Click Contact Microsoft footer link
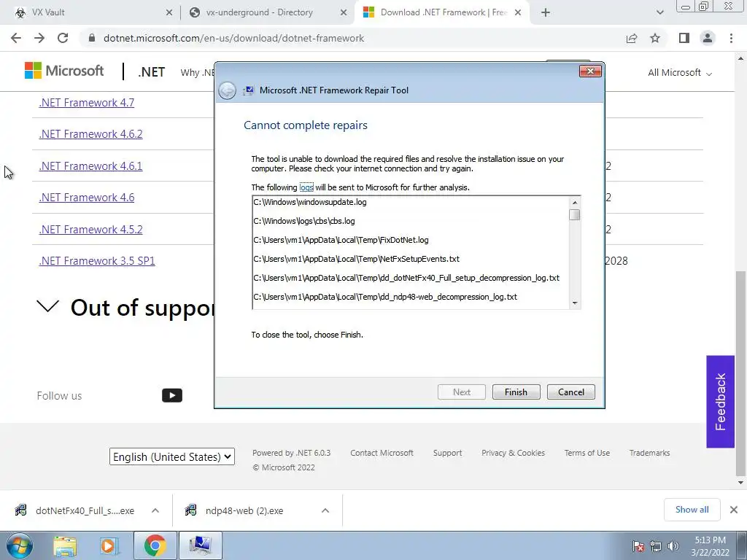The width and height of the screenshot is (747, 560). pos(382,453)
